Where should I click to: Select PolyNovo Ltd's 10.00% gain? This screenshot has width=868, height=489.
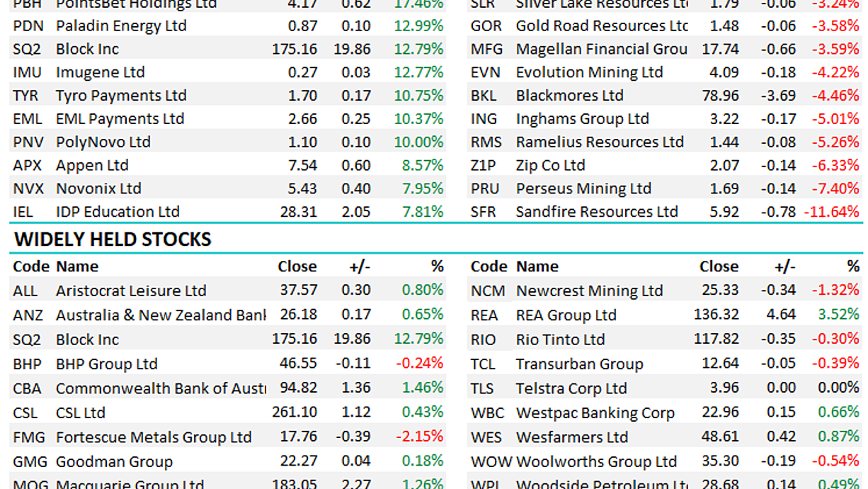tap(418, 142)
